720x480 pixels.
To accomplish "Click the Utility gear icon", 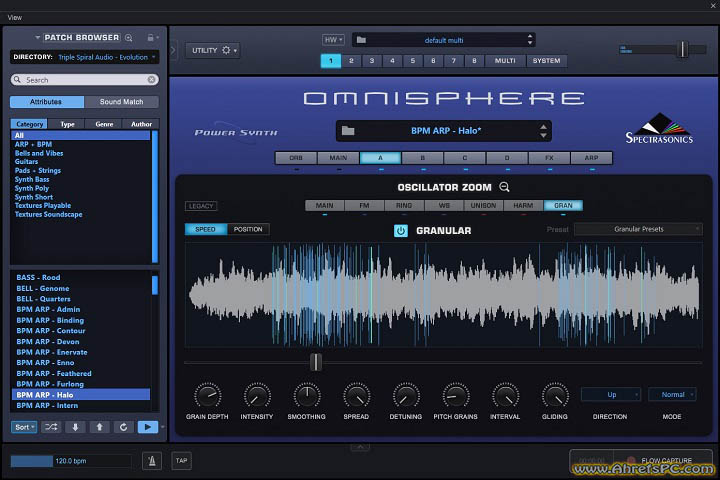I will coord(226,50).
